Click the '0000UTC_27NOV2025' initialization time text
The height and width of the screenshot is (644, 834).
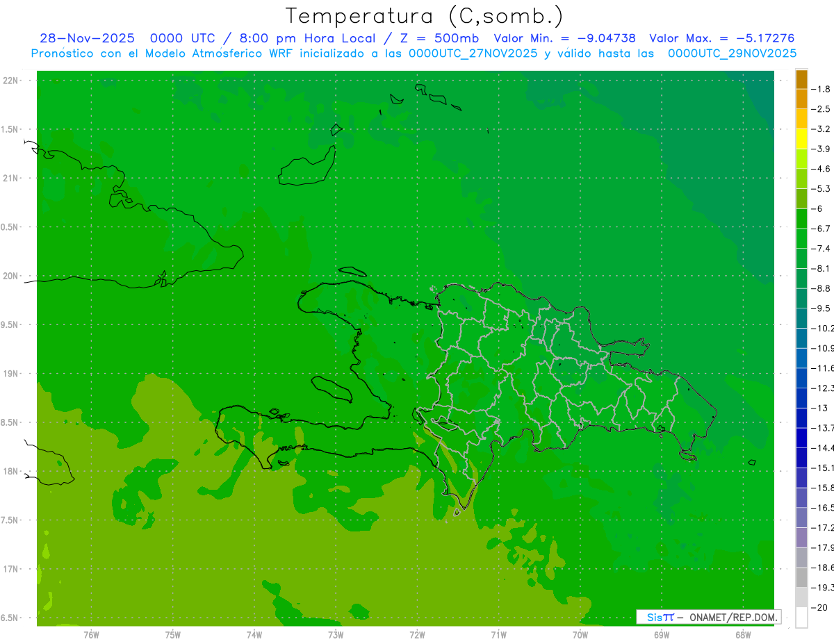pos(473,53)
